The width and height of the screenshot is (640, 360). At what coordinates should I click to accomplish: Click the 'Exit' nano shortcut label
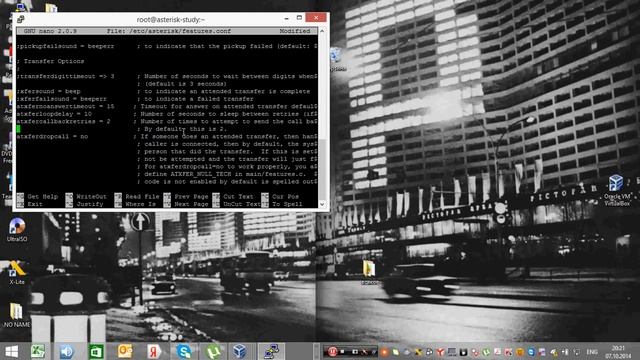point(35,204)
